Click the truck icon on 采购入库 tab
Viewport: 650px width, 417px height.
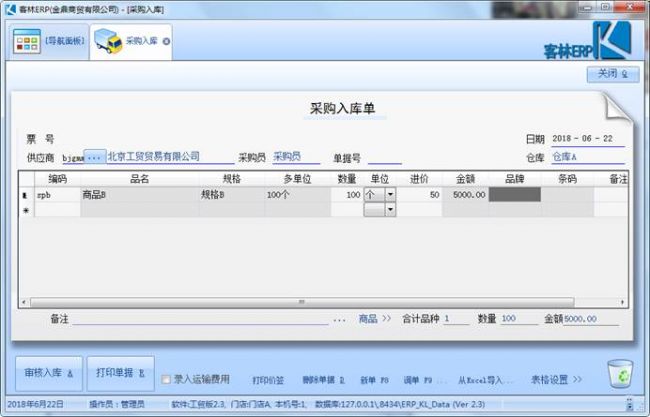108,42
